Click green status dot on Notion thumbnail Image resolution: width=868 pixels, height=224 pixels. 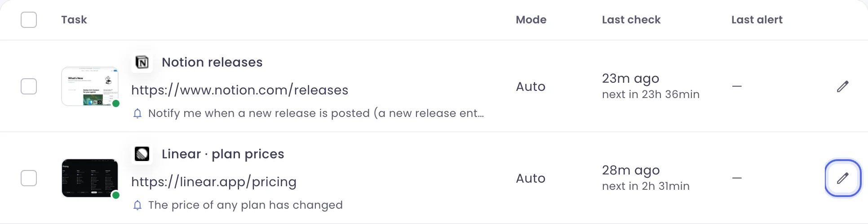coord(116,103)
